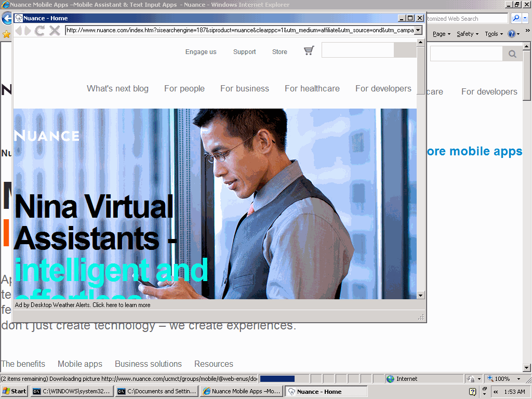Click the Windows Start button
This screenshot has width=532, height=399.
15,391
